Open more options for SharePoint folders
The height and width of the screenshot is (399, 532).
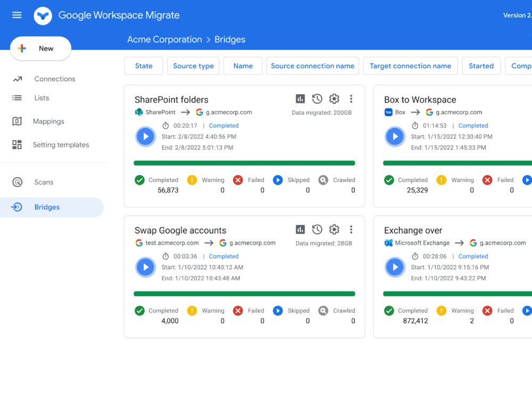tap(351, 99)
